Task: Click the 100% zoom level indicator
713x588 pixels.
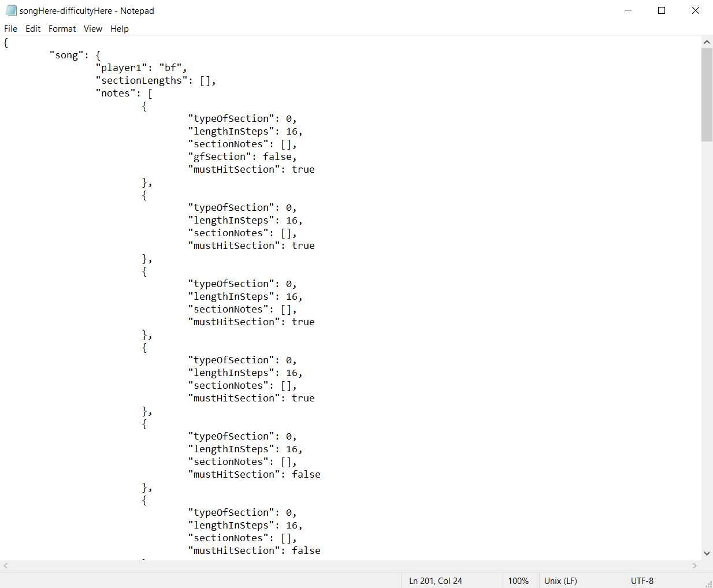Action: [519, 580]
